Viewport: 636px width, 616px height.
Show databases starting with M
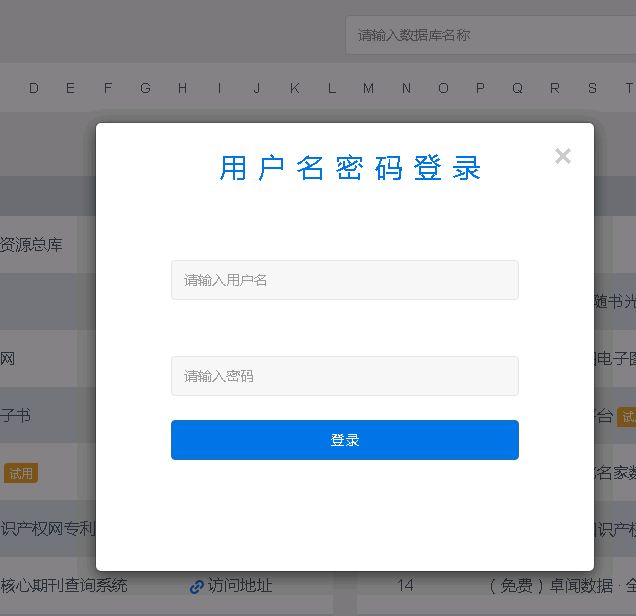[x=368, y=88]
